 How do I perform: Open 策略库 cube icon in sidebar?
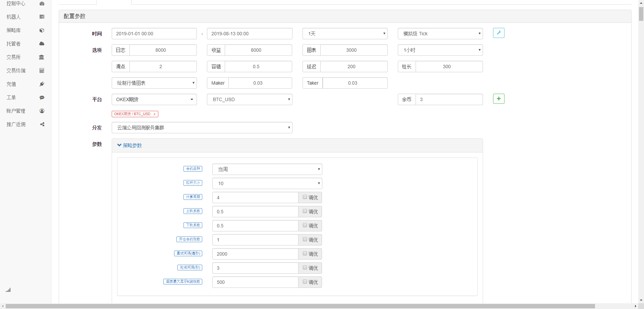(x=42, y=30)
